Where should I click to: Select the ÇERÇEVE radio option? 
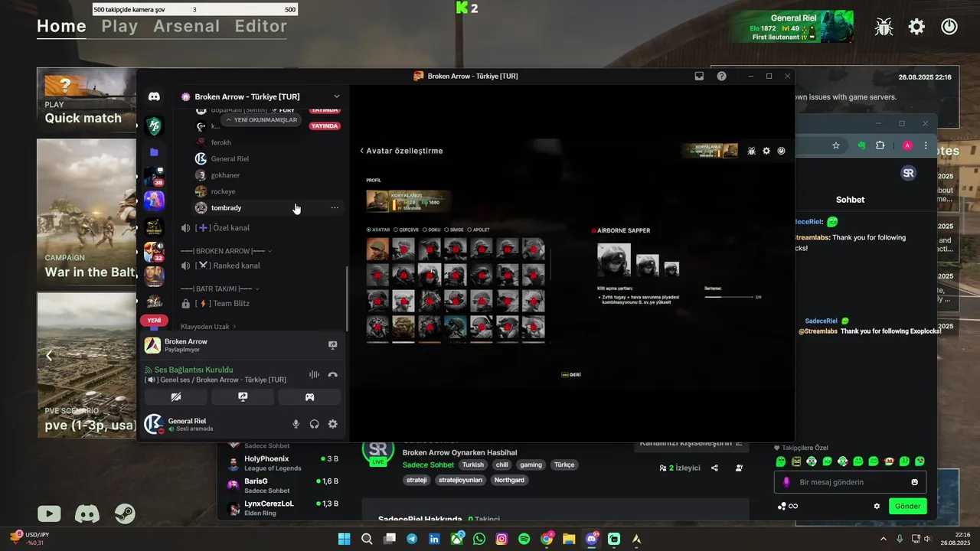(407, 230)
